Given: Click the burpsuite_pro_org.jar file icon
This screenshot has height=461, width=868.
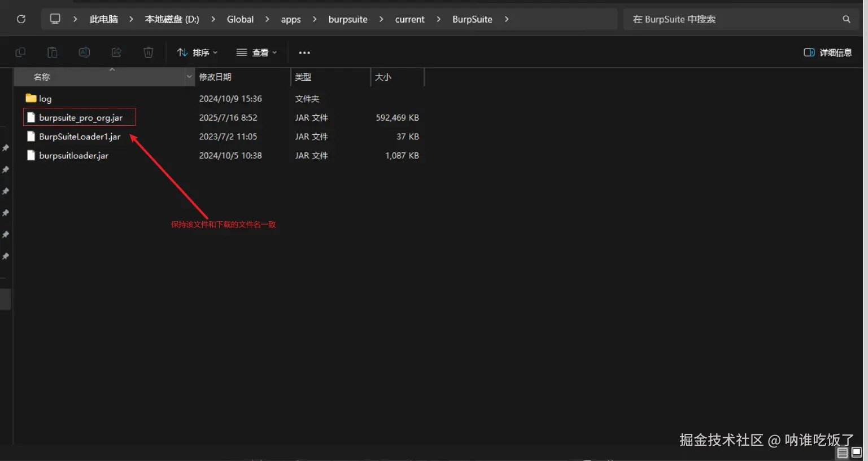Looking at the screenshot, I should coord(31,117).
